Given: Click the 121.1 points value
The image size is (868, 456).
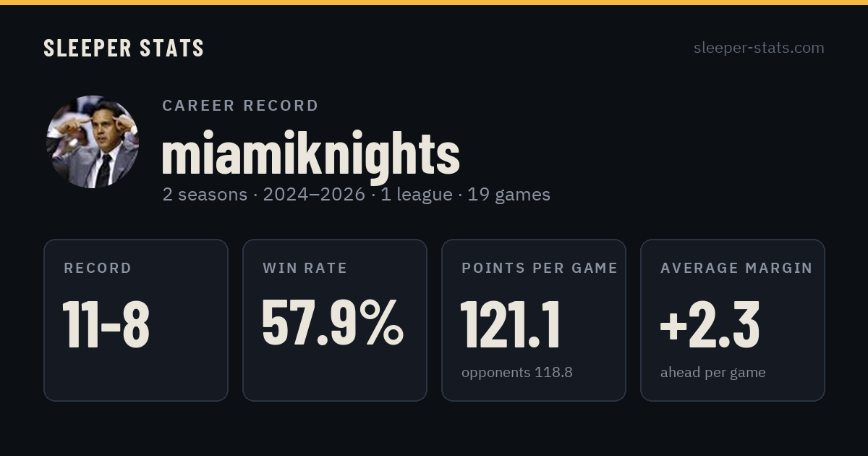Looking at the screenshot, I should tap(511, 324).
